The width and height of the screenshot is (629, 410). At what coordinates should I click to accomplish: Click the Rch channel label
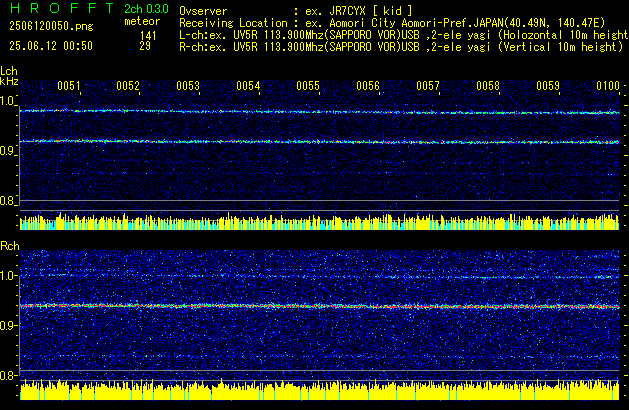click(10, 246)
